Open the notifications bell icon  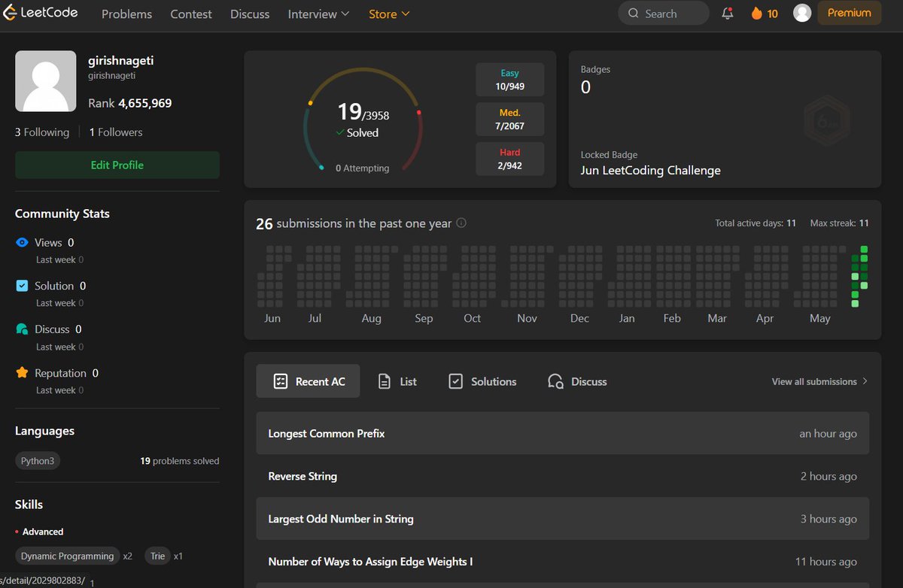click(728, 14)
